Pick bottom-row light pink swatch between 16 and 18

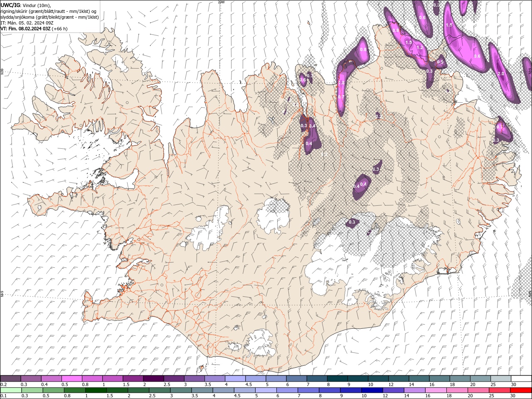(x=436, y=390)
